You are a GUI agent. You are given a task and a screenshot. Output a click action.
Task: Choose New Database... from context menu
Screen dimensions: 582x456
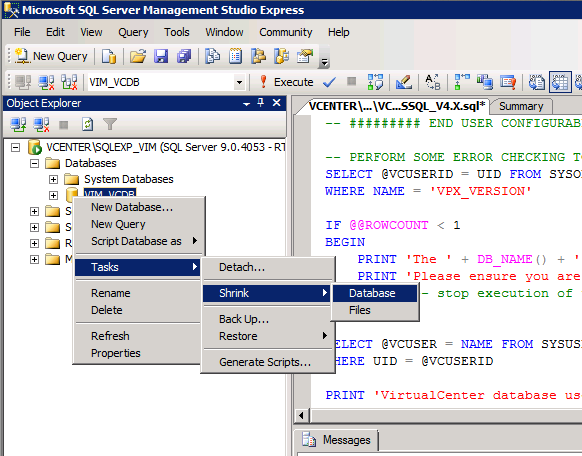tap(138, 207)
